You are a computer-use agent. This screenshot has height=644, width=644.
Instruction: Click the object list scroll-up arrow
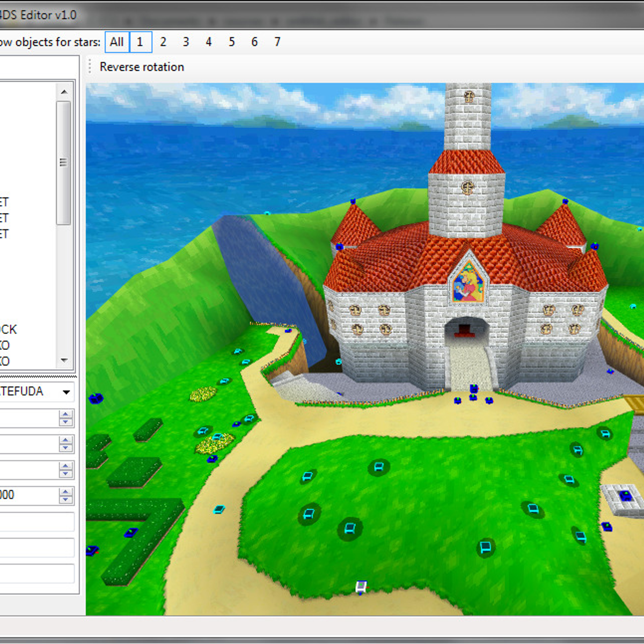[64, 92]
